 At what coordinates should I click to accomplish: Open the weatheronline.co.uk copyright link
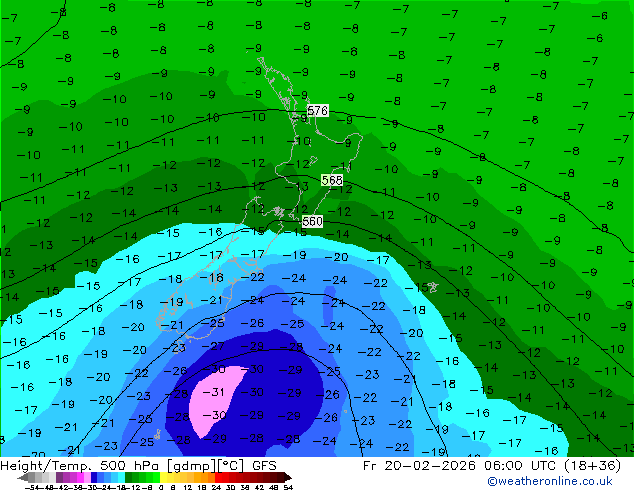(x=550, y=481)
